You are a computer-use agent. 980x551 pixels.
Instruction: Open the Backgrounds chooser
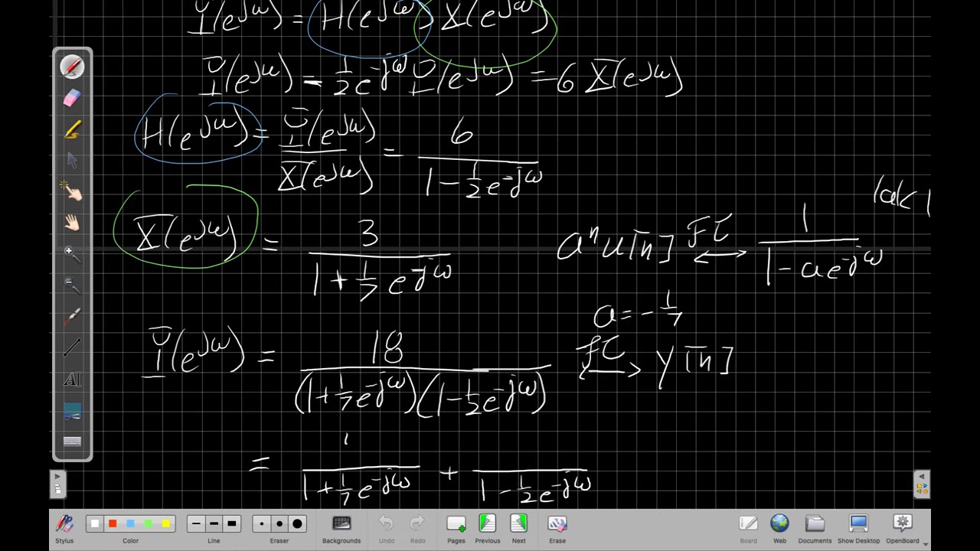click(341, 528)
